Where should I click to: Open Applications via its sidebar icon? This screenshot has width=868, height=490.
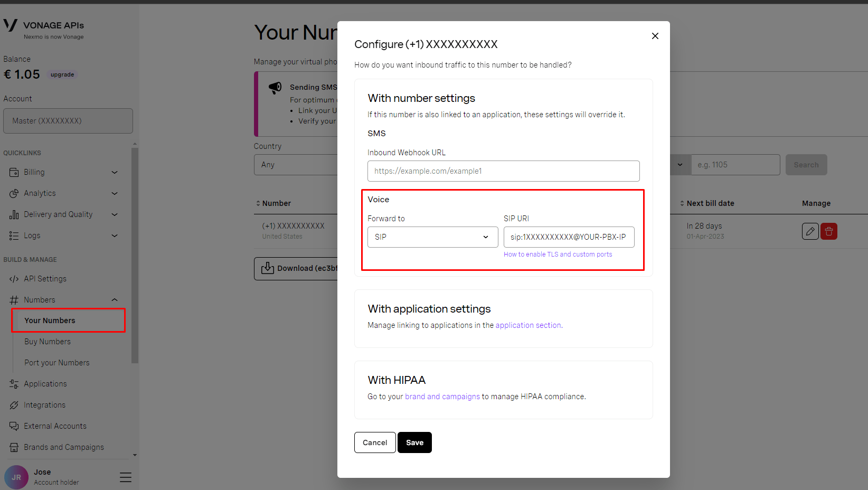coord(14,383)
